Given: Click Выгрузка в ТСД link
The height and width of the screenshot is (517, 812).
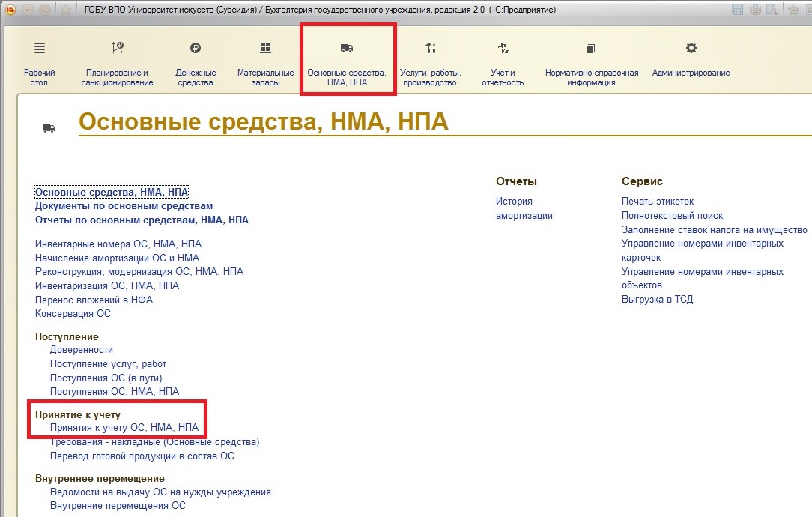Looking at the screenshot, I should 657,300.
